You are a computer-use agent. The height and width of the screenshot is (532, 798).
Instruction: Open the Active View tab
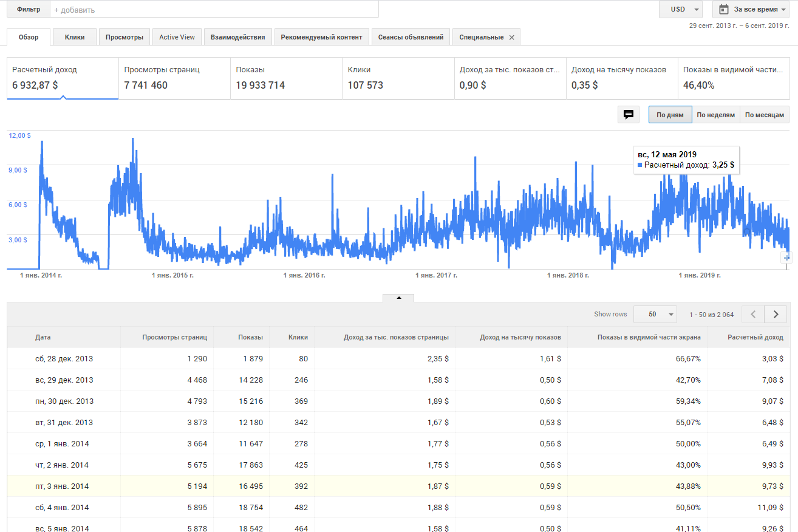[177, 37]
